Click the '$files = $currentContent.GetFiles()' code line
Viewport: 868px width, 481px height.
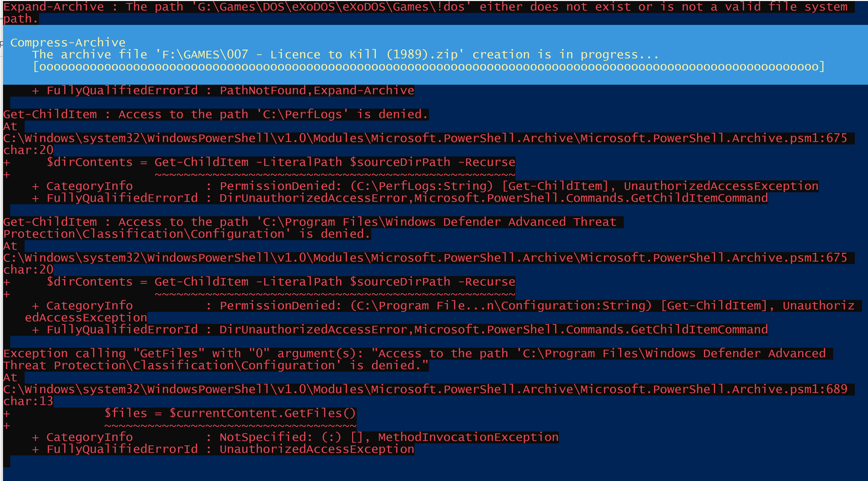click(x=230, y=413)
